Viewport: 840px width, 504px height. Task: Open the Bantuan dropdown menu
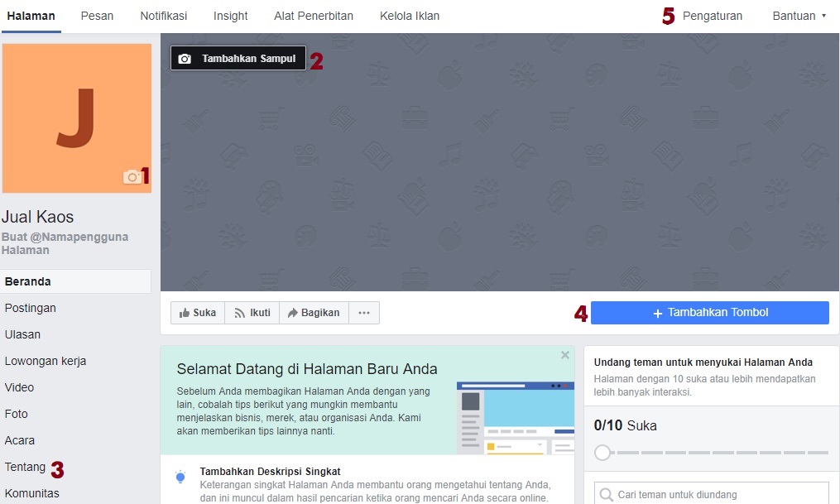(795, 15)
